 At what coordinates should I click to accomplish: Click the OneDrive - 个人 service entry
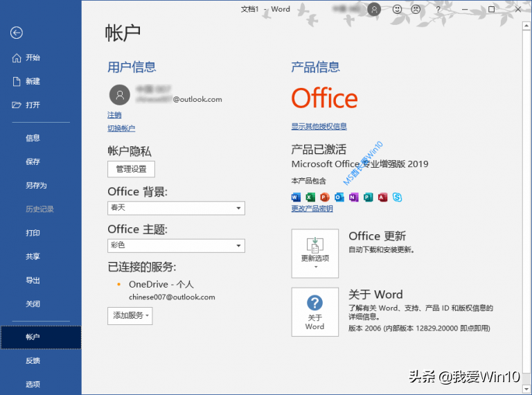(x=161, y=284)
